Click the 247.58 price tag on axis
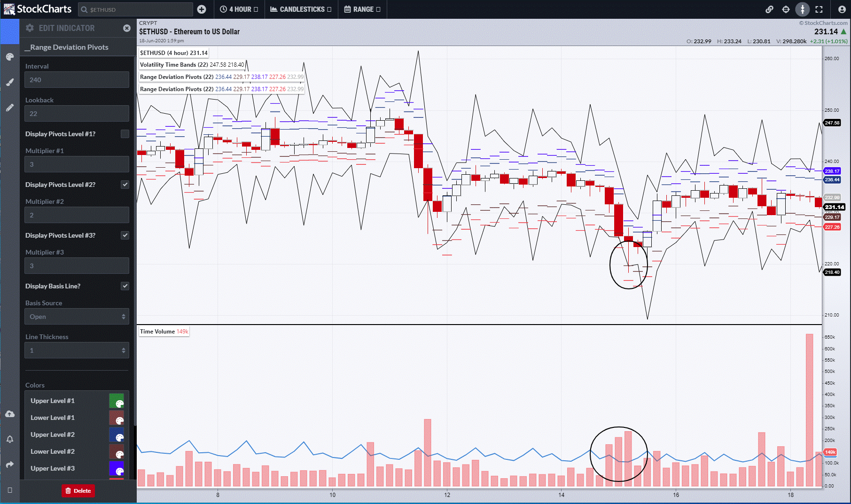Viewport: 851px width, 504px height. tap(832, 123)
